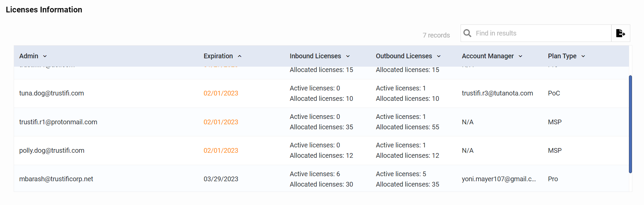The width and height of the screenshot is (644, 205).
Task: Click expiration date 03/29/2023
Action: (221, 179)
